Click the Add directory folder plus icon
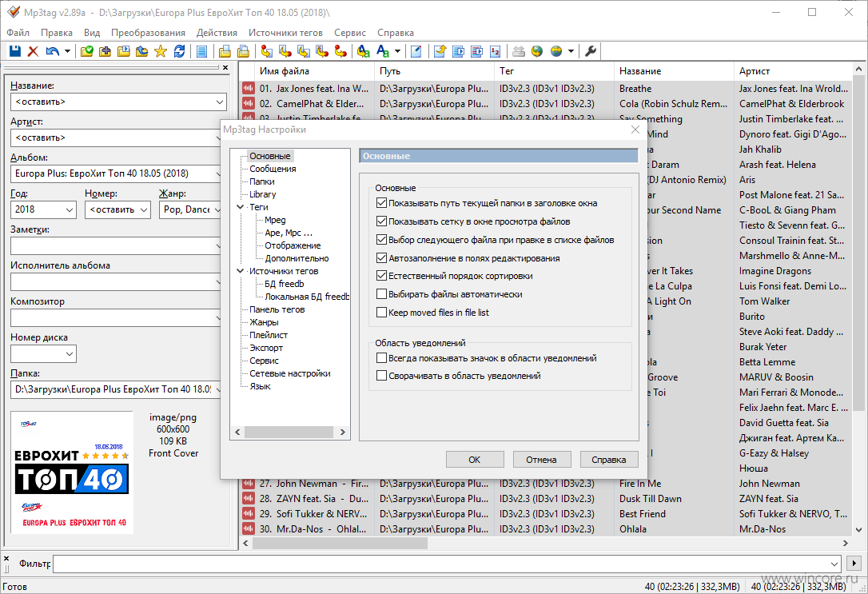868x594 pixels. (105, 51)
